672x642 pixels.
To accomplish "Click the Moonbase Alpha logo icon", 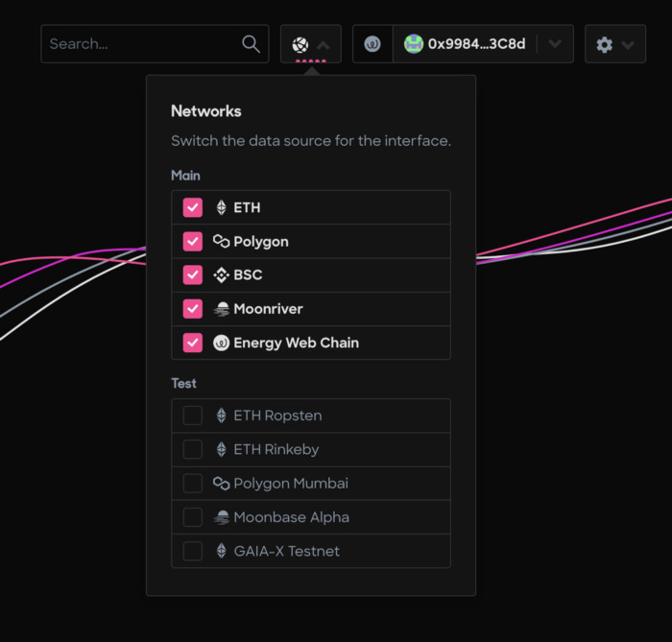I will [x=221, y=517].
